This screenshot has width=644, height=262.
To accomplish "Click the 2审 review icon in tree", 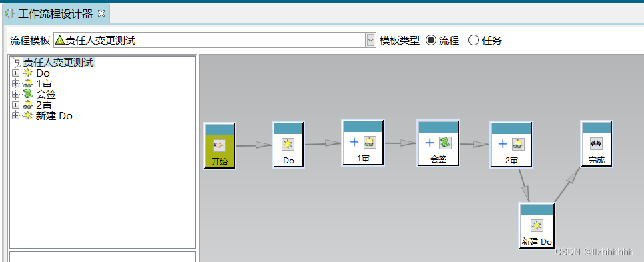I will pos(28,105).
